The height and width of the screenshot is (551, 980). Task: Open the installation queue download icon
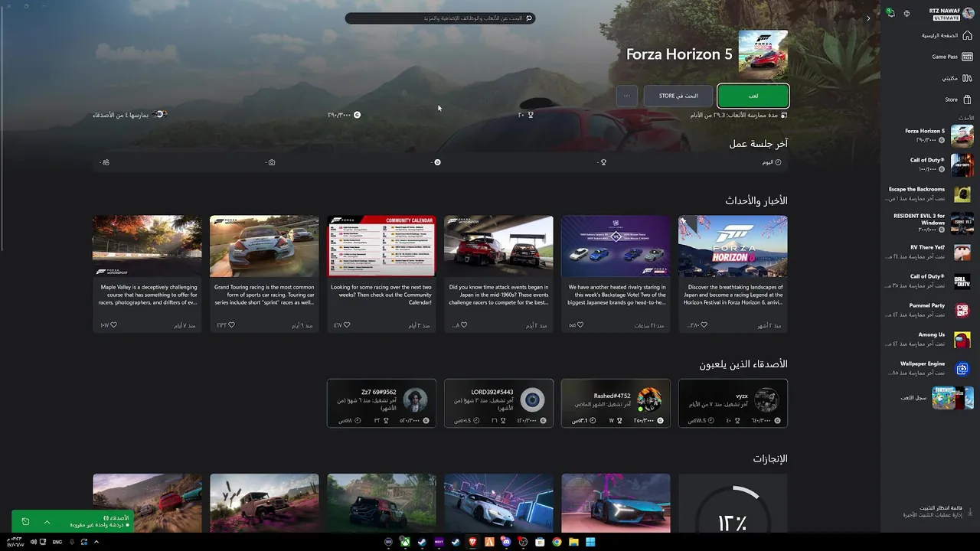click(970, 511)
